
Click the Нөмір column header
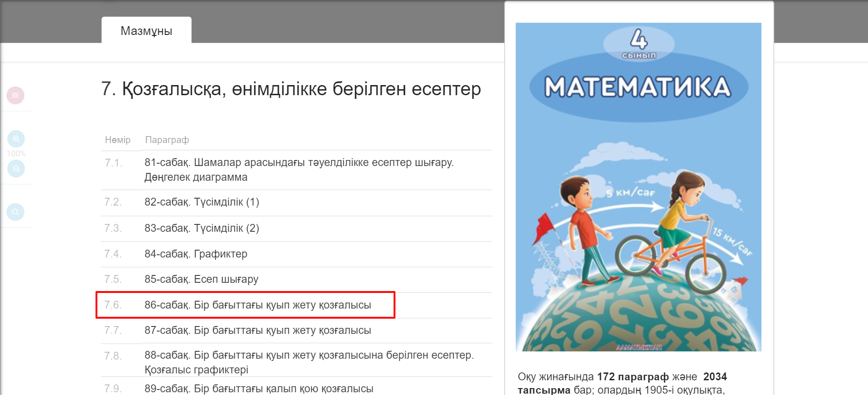[x=118, y=140]
